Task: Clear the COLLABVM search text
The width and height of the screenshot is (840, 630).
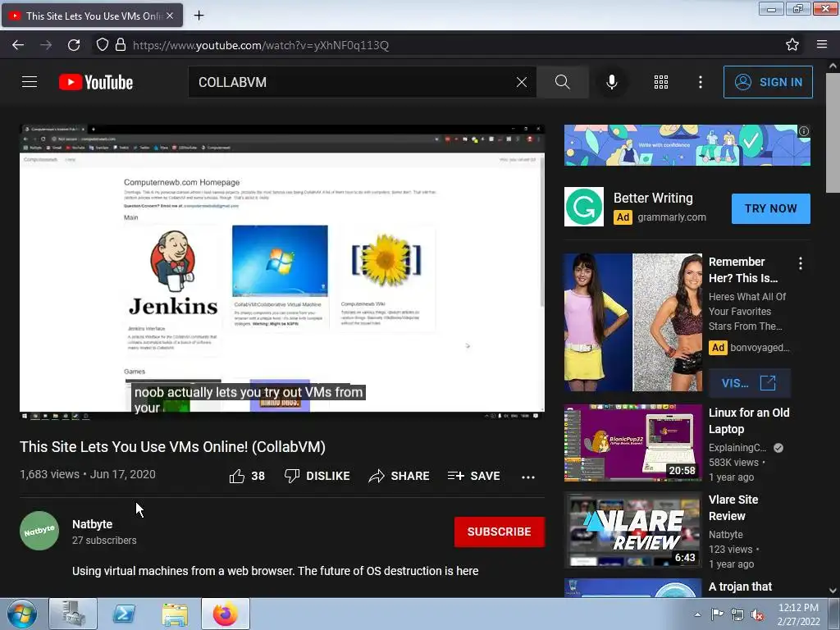Action: [521, 82]
